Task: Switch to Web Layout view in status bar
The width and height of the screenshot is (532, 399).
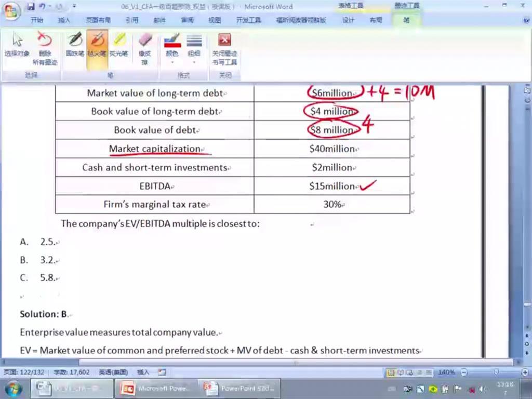Action: [409, 373]
